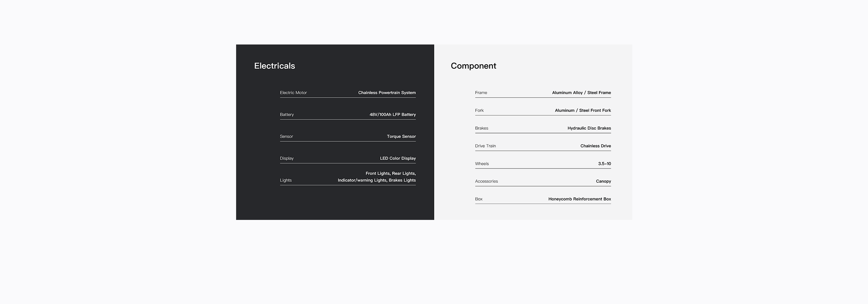Select the 48V/100Ah LFP Battery text
Image resolution: width=868 pixels, height=304 pixels.
coord(392,115)
